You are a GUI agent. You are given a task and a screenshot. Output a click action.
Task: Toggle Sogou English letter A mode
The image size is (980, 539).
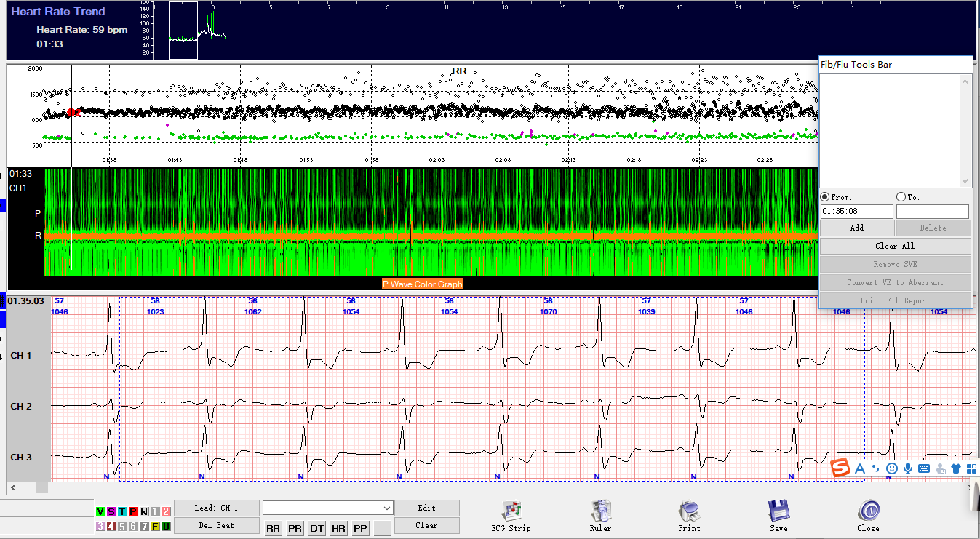coord(860,468)
